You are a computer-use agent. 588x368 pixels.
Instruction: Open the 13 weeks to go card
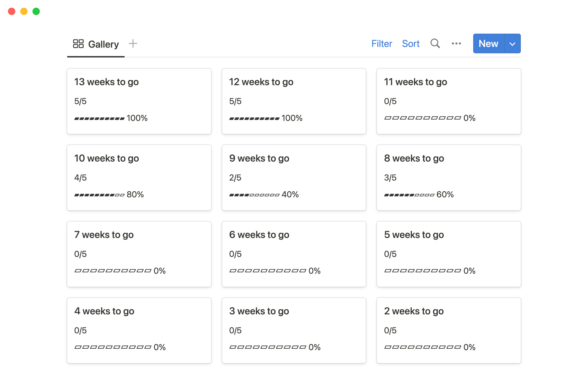(139, 101)
